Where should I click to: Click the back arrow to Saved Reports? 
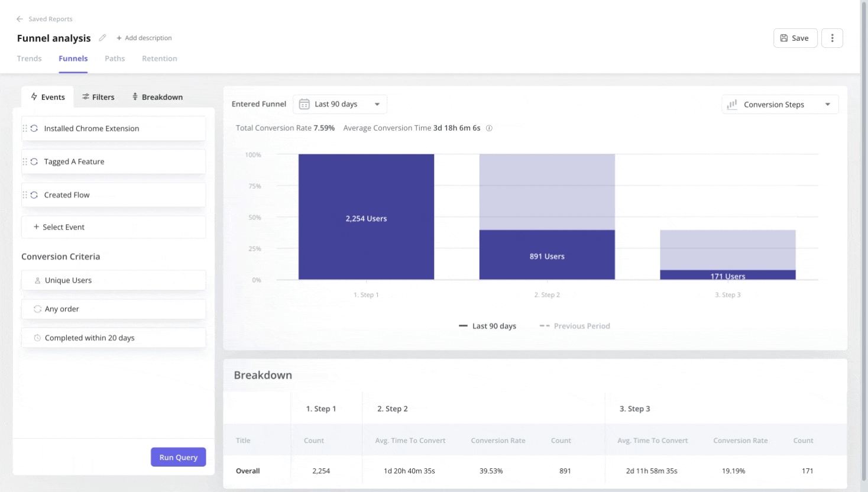(20, 18)
